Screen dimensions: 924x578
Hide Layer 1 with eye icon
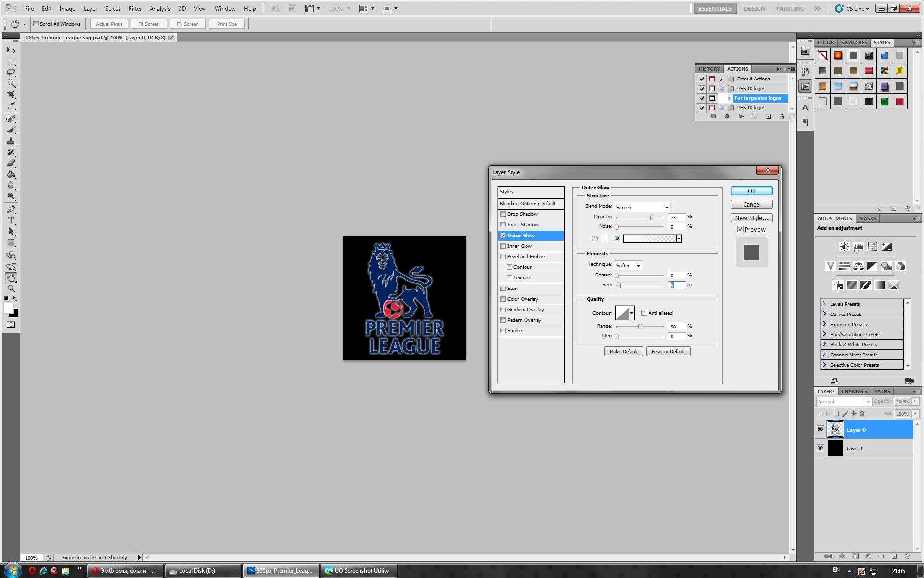coord(820,448)
